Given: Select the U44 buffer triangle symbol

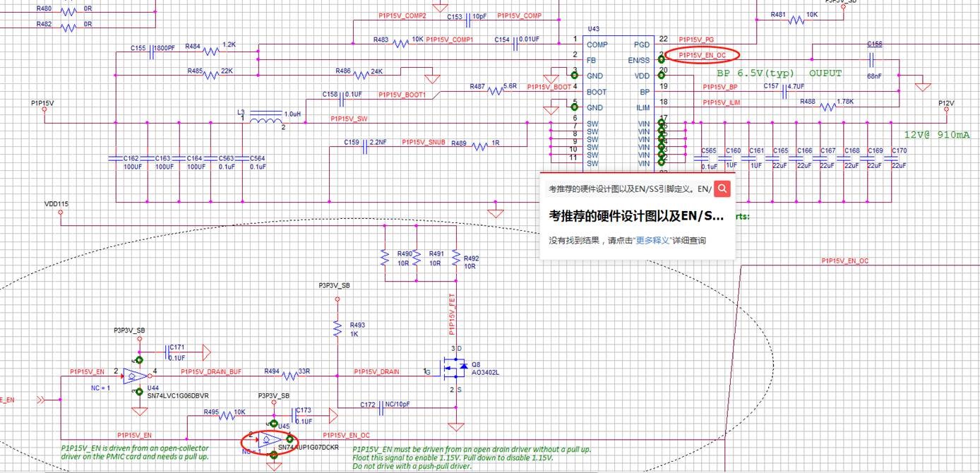Looking at the screenshot, I should tap(134, 376).
